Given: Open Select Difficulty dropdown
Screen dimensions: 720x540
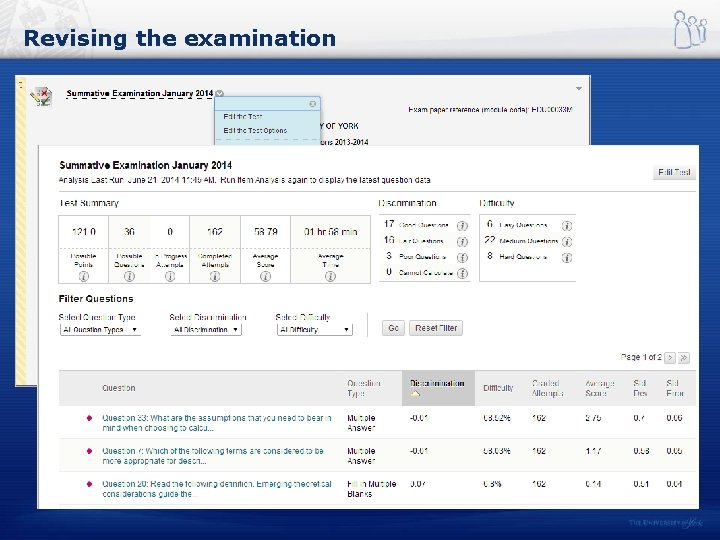Looking at the screenshot, I should 315,330.
